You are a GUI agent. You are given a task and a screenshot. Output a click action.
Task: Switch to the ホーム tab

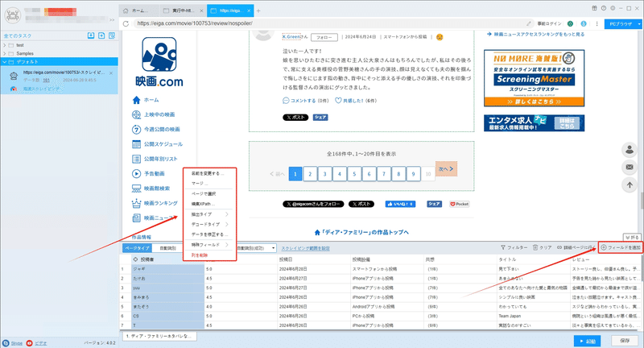tap(138, 10)
